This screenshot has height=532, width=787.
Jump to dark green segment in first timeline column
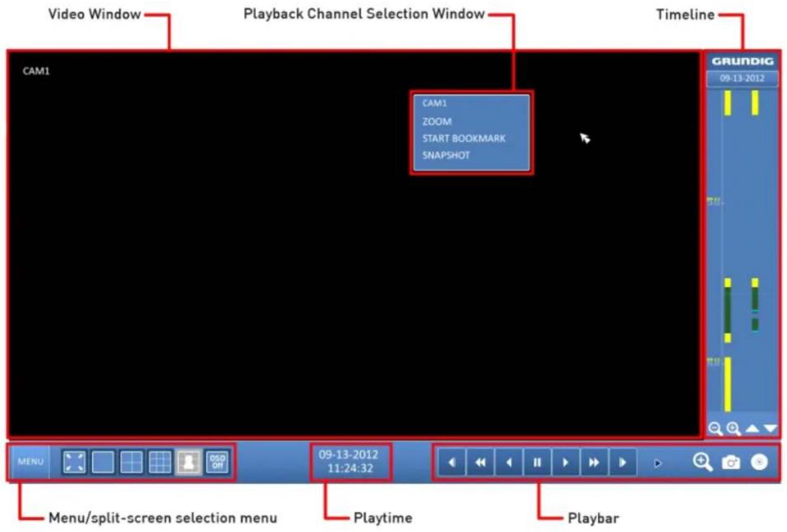pyautogui.click(x=728, y=310)
